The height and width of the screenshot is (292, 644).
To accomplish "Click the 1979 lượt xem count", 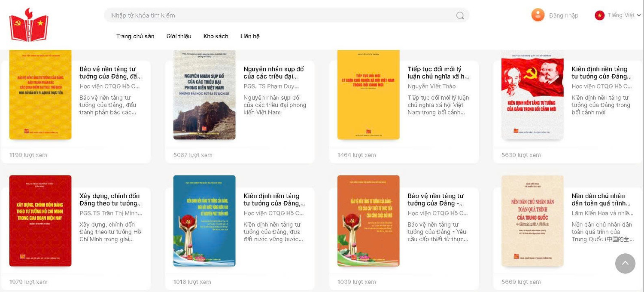I will pos(28,282).
